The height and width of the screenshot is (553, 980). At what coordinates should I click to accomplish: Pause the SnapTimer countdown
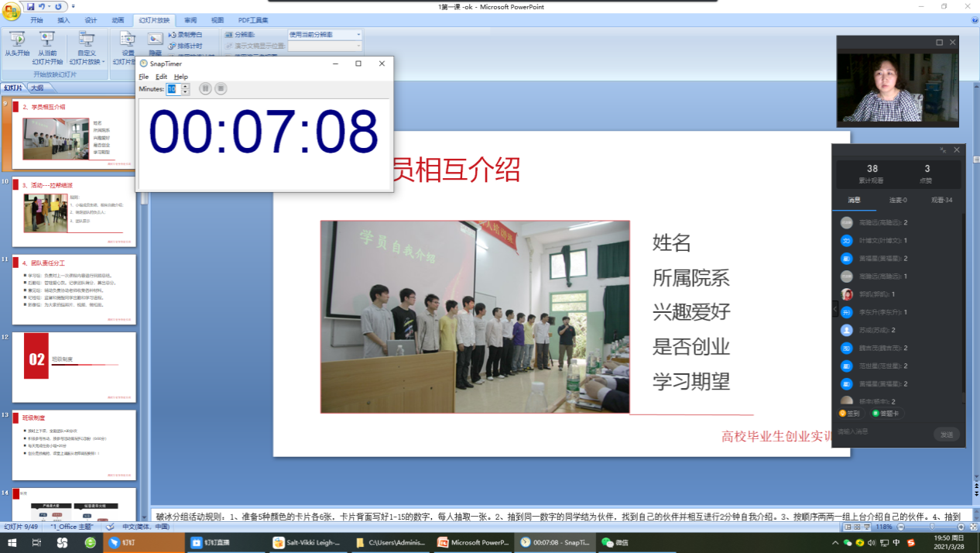tap(205, 89)
